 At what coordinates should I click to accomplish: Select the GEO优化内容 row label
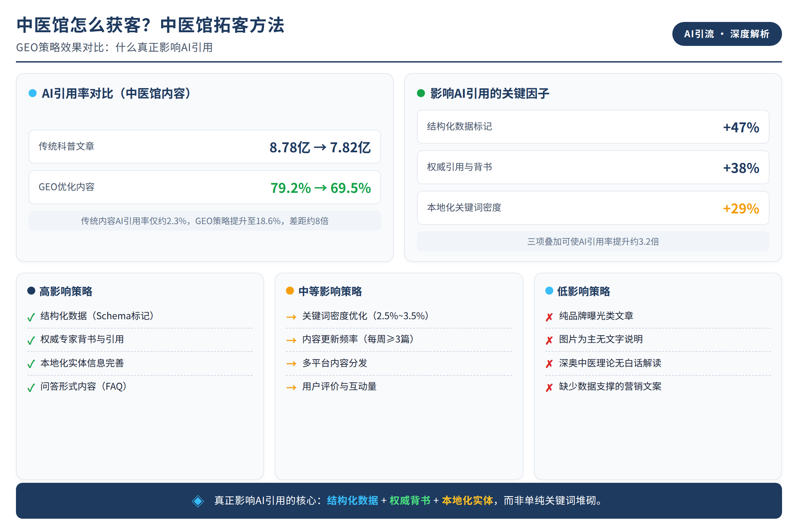[x=66, y=187]
